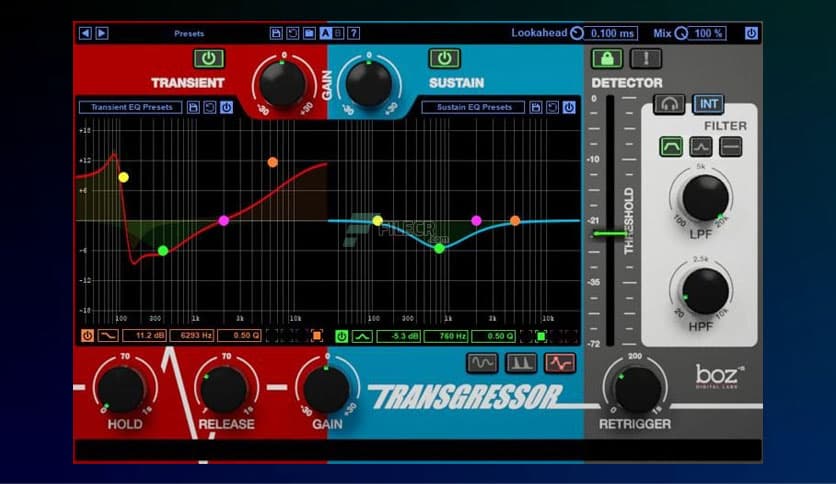The width and height of the screenshot is (836, 484).
Task: Switch to the B comparison state
Action: pyautogui.click(x=338, y=34)
